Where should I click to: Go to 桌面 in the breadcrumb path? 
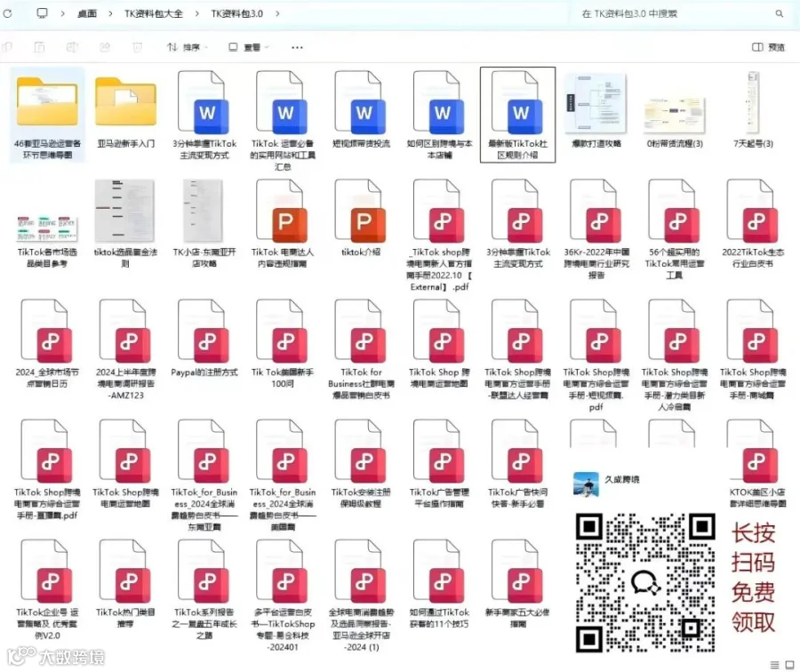[87, 13]
